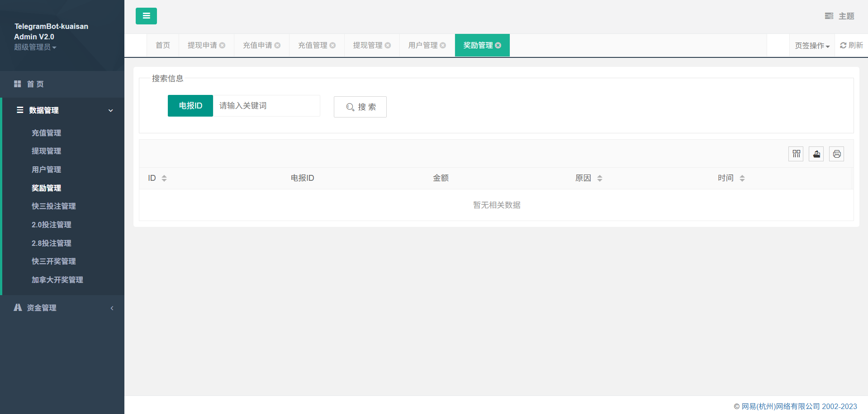868x414 pixels.
Task: Click the green hamburger menu toggle button
Action: [146, 16]
